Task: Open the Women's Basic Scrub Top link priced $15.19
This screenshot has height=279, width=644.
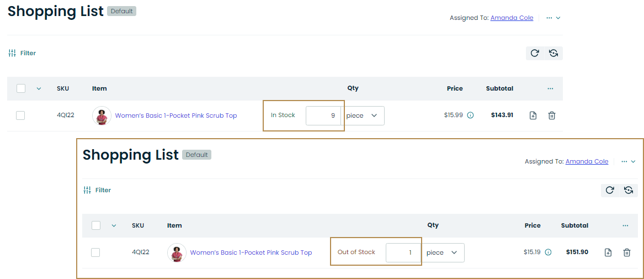Action: pos(251,252)
